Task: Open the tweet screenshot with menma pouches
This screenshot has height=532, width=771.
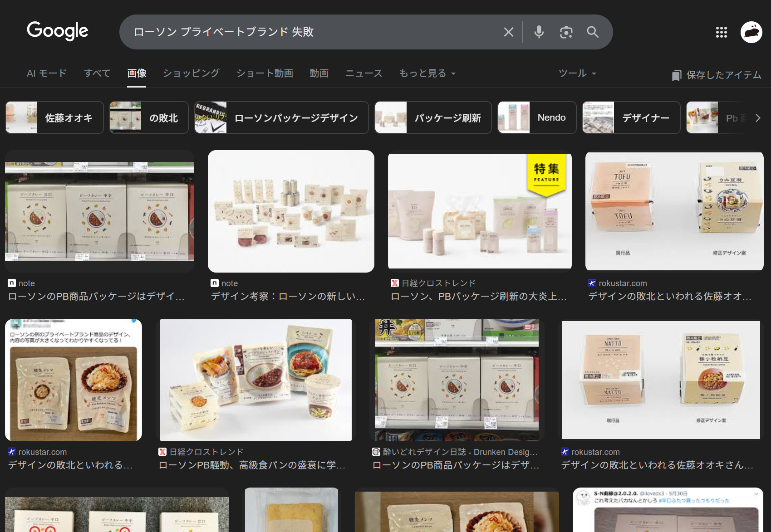Action: tap(74, 380)
